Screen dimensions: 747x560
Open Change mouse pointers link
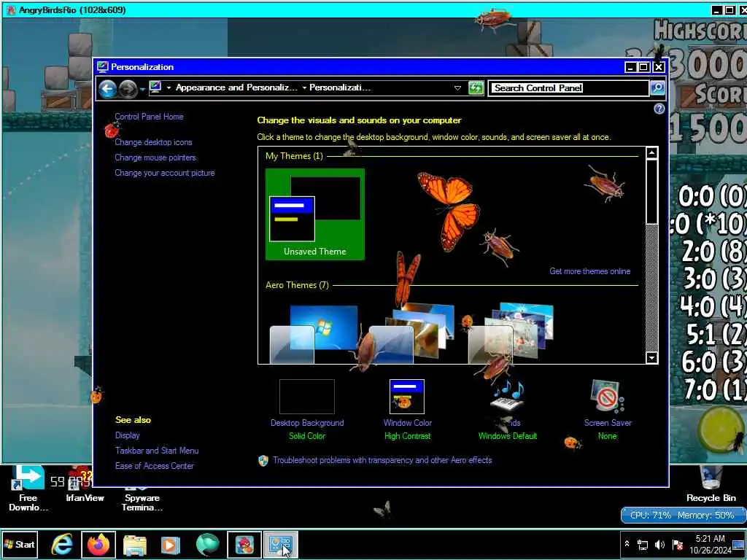tap(155, 157)
